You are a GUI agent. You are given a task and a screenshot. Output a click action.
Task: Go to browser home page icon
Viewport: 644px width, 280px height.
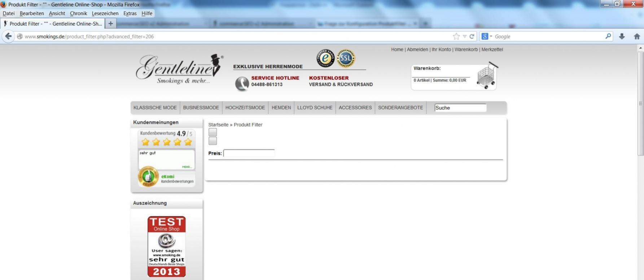[637, 36]
